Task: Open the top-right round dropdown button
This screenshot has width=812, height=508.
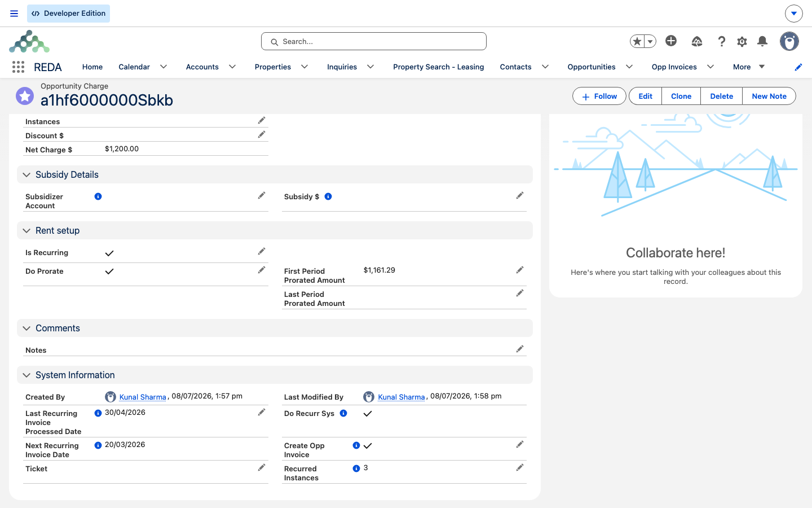Action: [794, 14]
